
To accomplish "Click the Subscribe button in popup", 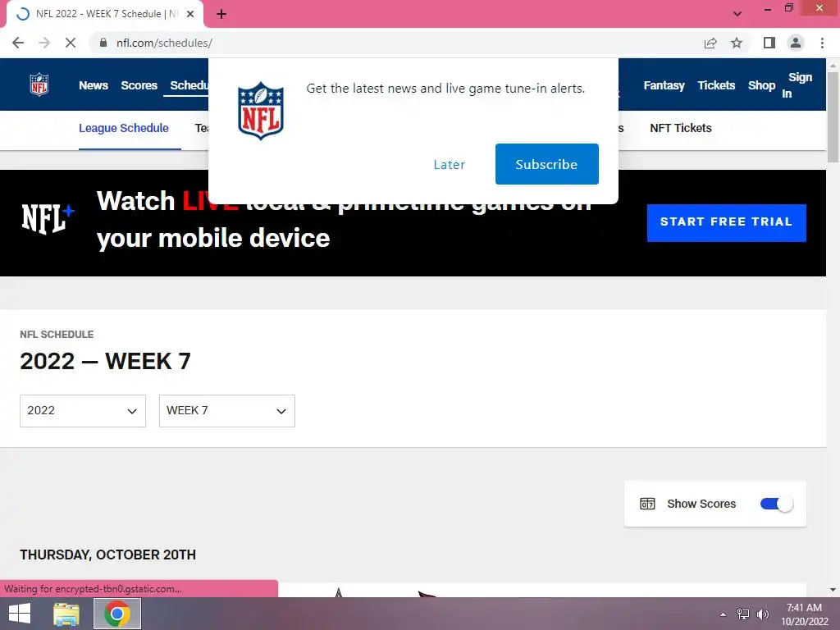I will (x=546, y=164).
